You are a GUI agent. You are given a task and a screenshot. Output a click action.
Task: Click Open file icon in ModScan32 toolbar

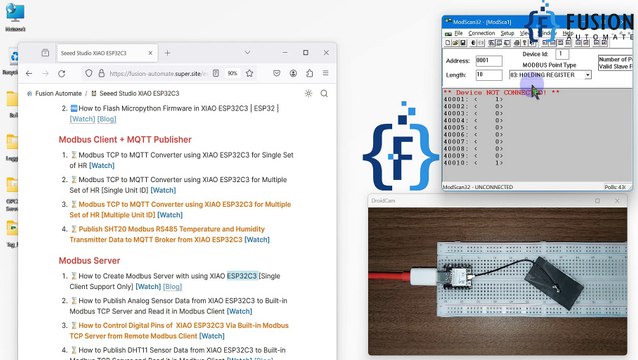[455, 43]
